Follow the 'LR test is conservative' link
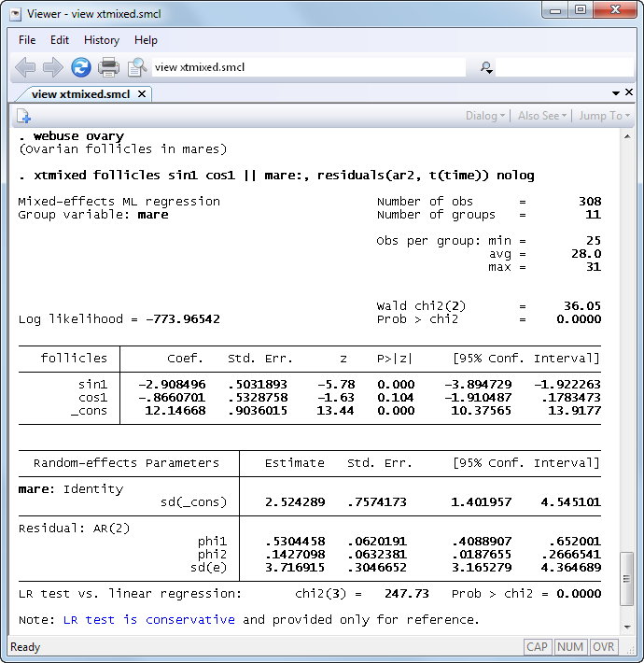 (x=148, y=619)
